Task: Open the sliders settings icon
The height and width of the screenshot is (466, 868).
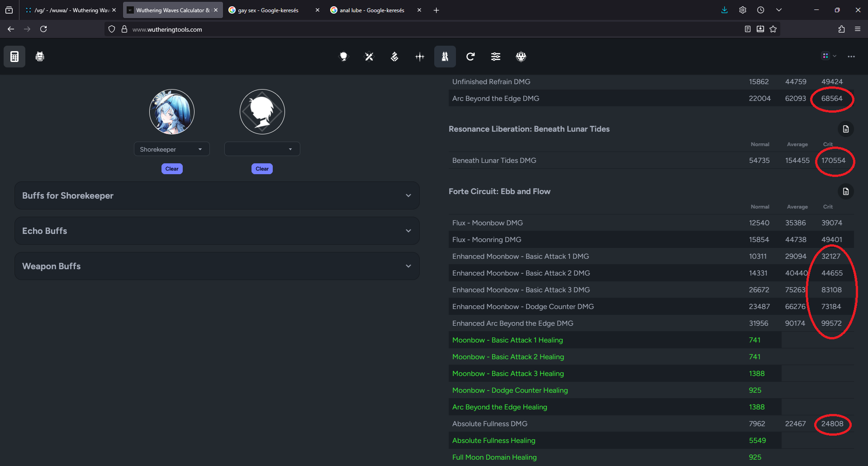Action: pos(496,57)
